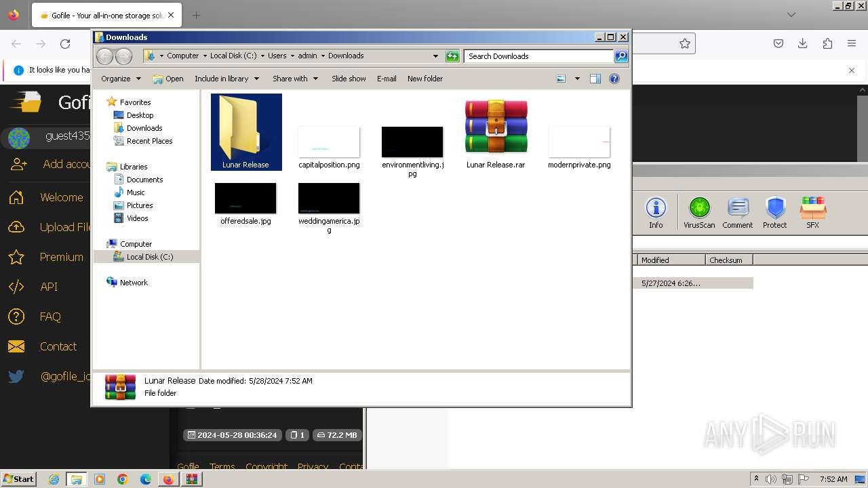Expand Include in library menu
Screen dimensions: 868x488
point(226,79)
